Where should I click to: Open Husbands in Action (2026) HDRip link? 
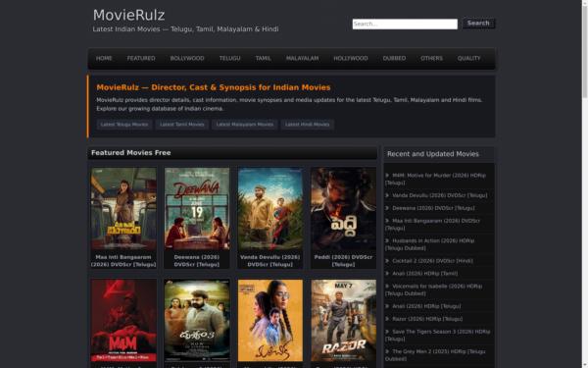coord(430,244)
